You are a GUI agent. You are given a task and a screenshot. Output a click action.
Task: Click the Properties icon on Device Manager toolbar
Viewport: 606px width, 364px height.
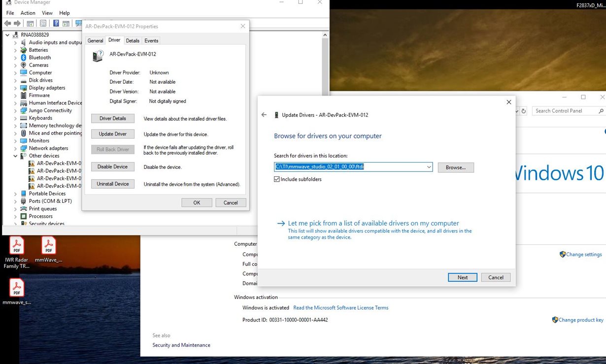pos(30,23)
